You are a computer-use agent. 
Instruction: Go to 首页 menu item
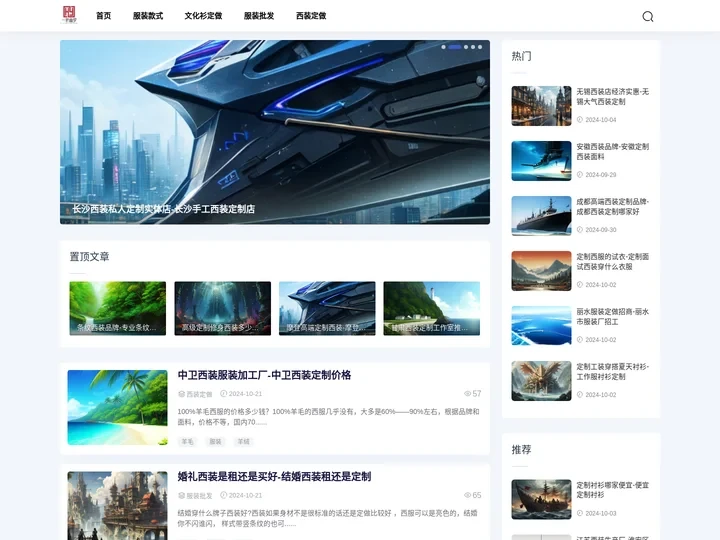click(103, 16)
